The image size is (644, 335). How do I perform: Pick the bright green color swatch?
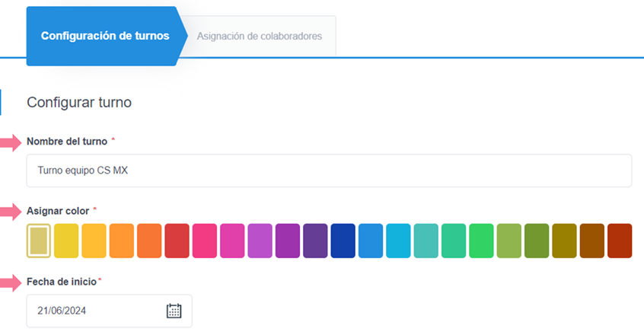pyautogui.click(x=481, y=241)
